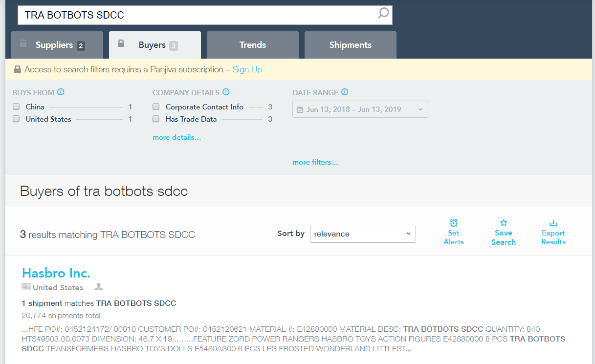This screenshot has width=595, height=364.
Task: Click the info icon beside DATE RANGE
Action: coord(345,92)
